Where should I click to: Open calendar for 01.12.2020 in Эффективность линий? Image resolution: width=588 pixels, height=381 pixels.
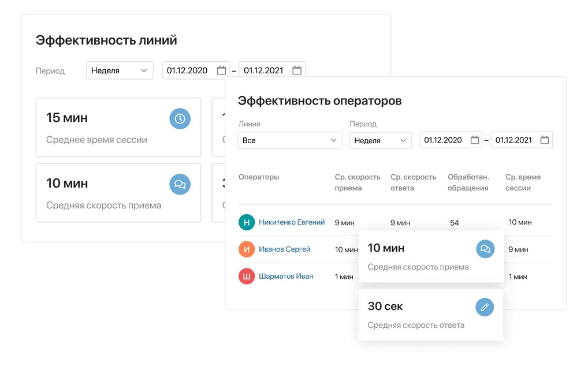coord(222,70)
